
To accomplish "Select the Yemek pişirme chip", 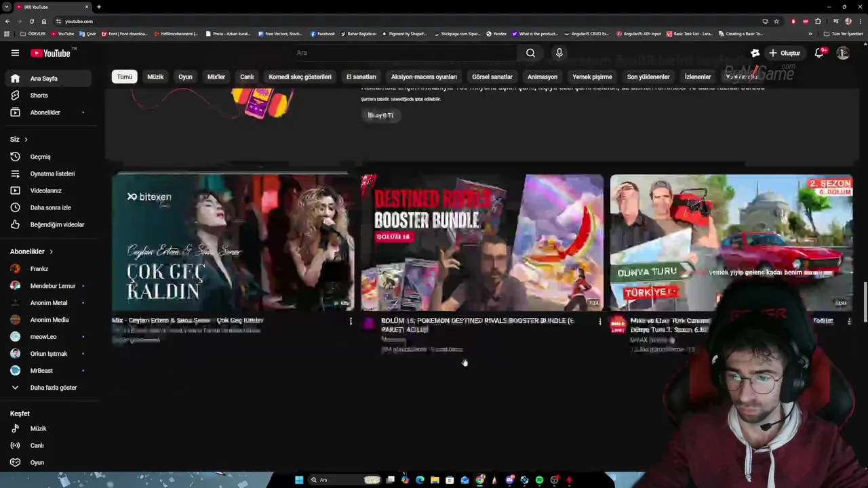I will pyautogui.click(x=592, y=77).
